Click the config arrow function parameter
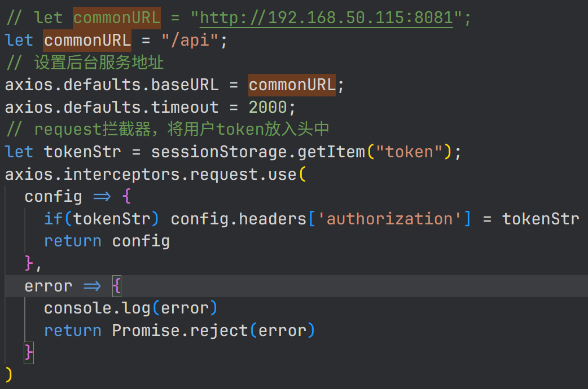The width and height of the screenshot is (588, 389). (x=53, y=197)
